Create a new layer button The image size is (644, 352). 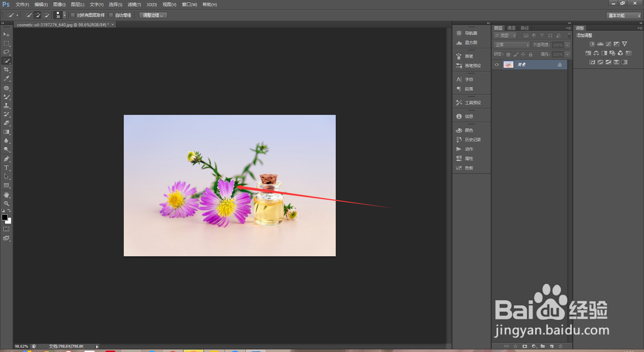[x=552, y=346]
